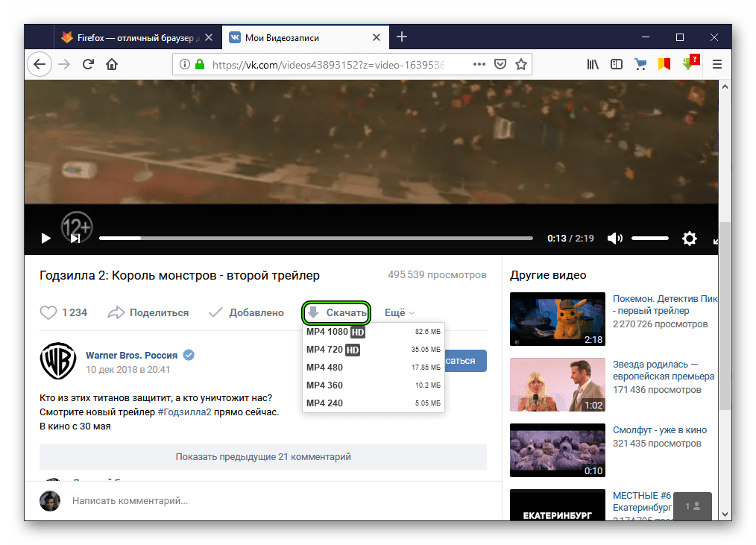
Task: Show site information icon in address bar
Action: [x=184, y=64]
